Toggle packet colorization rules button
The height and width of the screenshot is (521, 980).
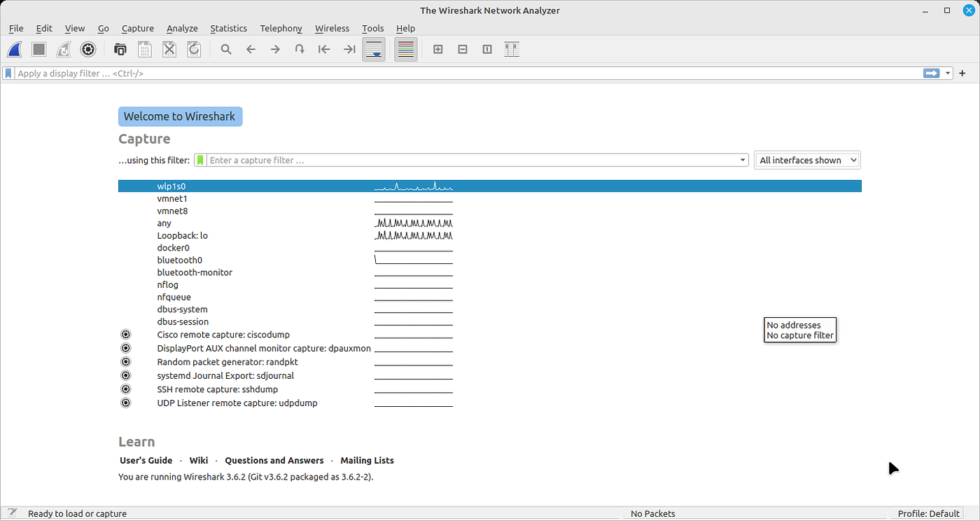coord(406,49)
